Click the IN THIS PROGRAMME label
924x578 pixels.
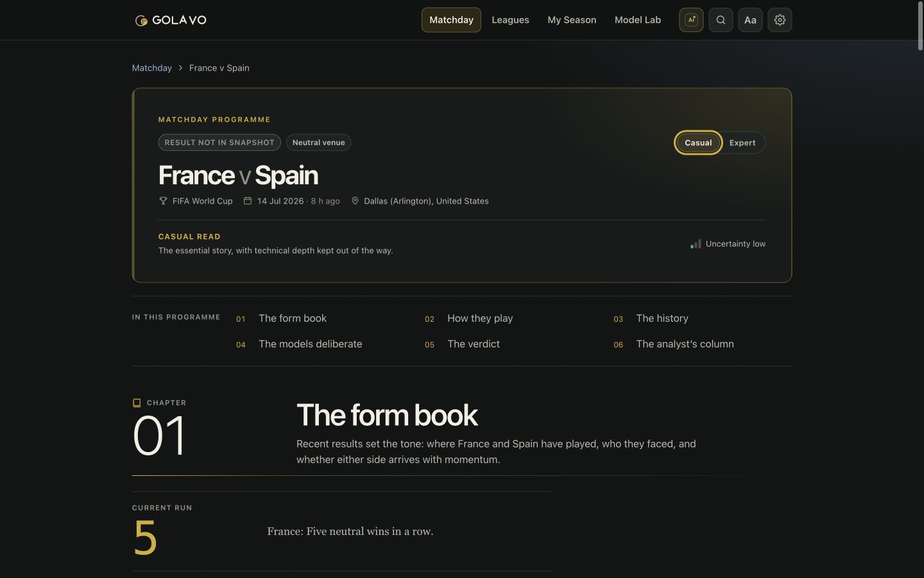click(176, 317)
